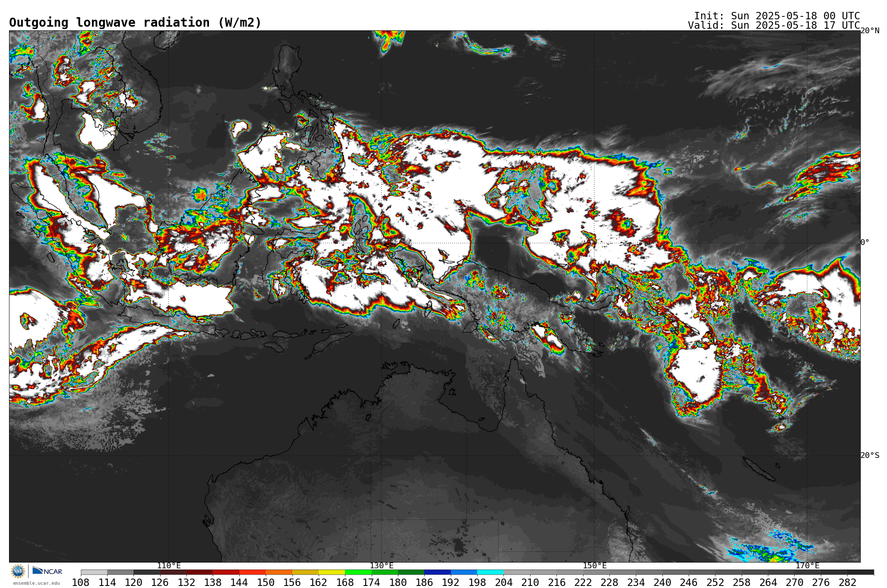The height and width of the screenshot is (588, 887).
Task: Pick the dark green swatch between 180 and 186
Action: pyautogui.click(x=411, y=572)
